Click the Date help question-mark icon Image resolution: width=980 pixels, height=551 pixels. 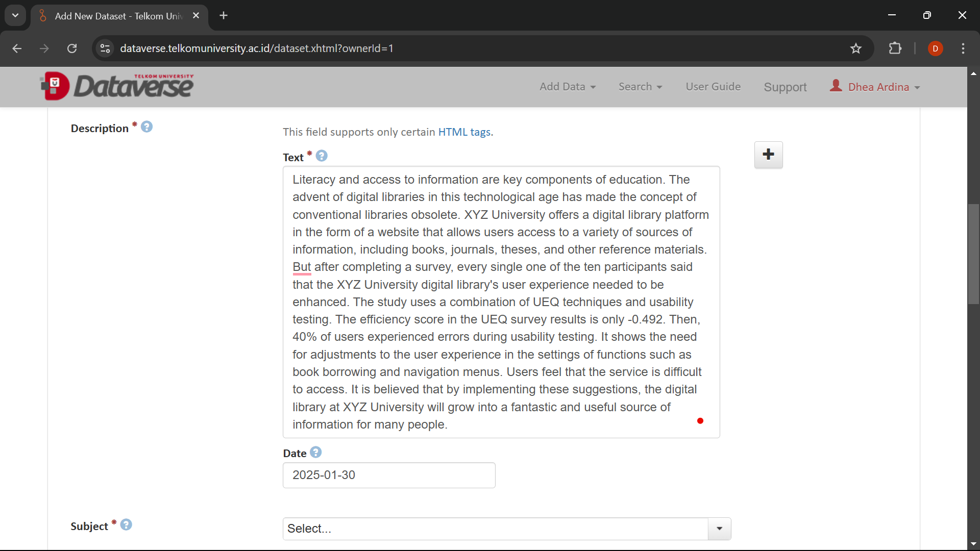click(x=316, y=453)
